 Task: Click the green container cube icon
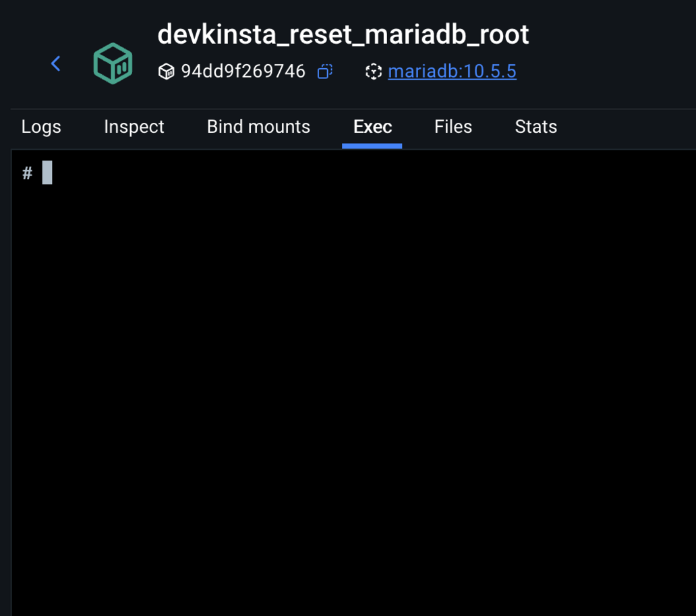point(113,63)
